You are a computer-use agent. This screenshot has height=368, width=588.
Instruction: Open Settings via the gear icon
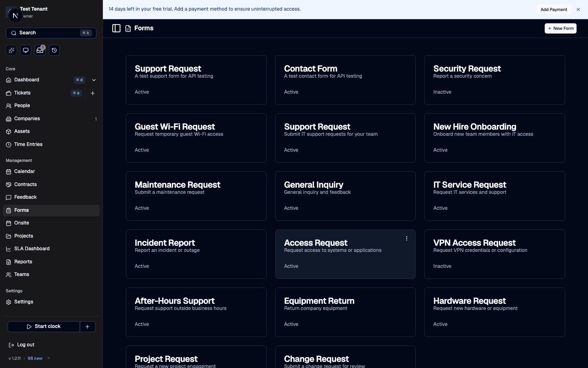tap(8, 302)
